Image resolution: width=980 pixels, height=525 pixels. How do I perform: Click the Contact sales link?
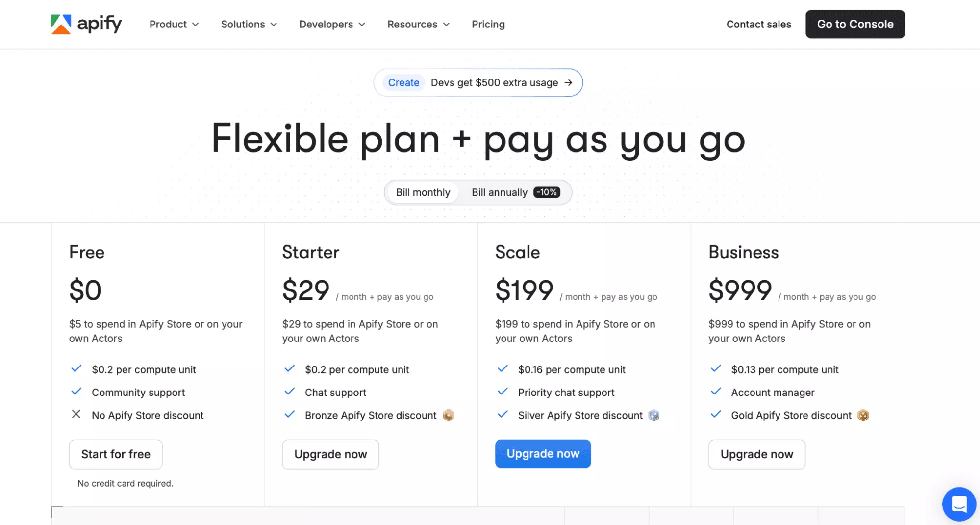pos(758,24)
